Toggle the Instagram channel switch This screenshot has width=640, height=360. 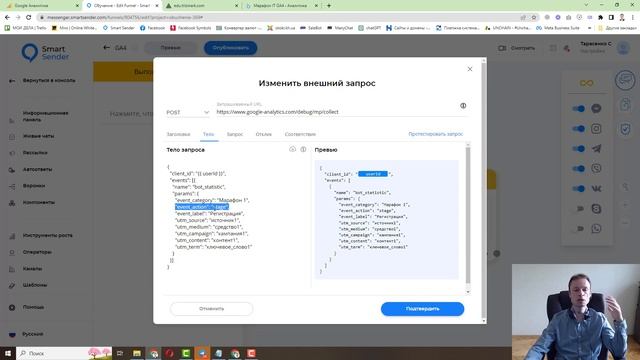tap(578, 129)
